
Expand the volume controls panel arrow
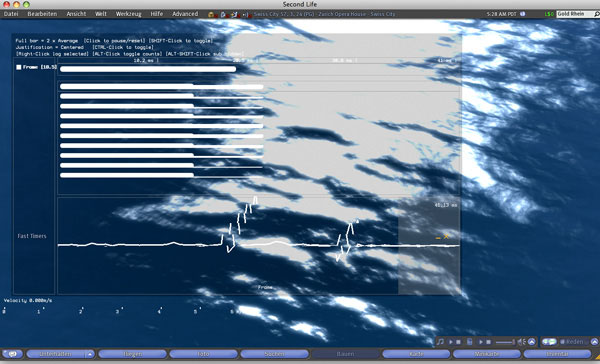[532, 341]
